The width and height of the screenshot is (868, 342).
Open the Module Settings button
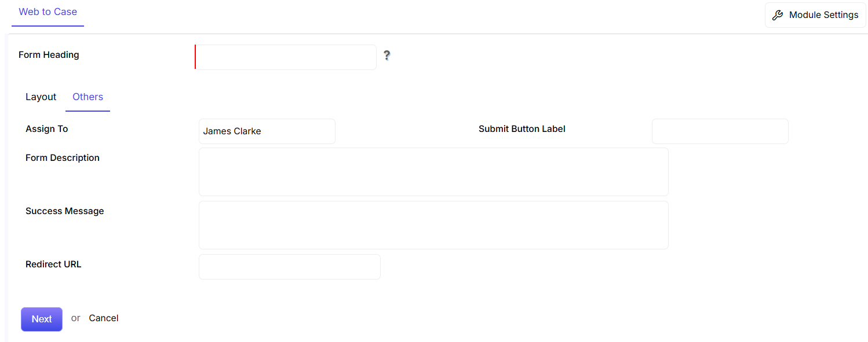click(x=815, y=15)
